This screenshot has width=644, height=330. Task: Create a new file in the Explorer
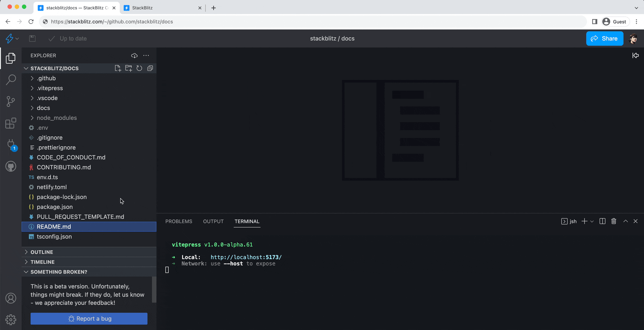coord(118,68)
